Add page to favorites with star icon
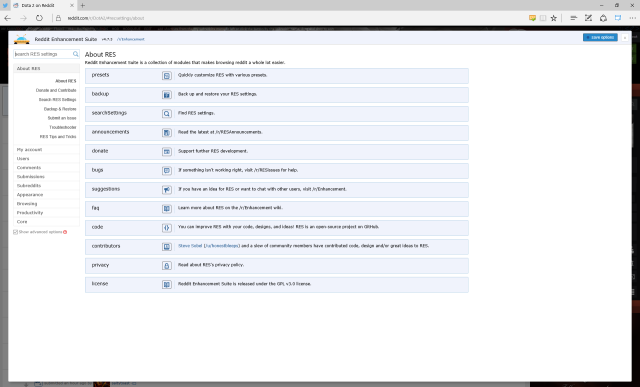The image size is (640, 387). (553, 18)
